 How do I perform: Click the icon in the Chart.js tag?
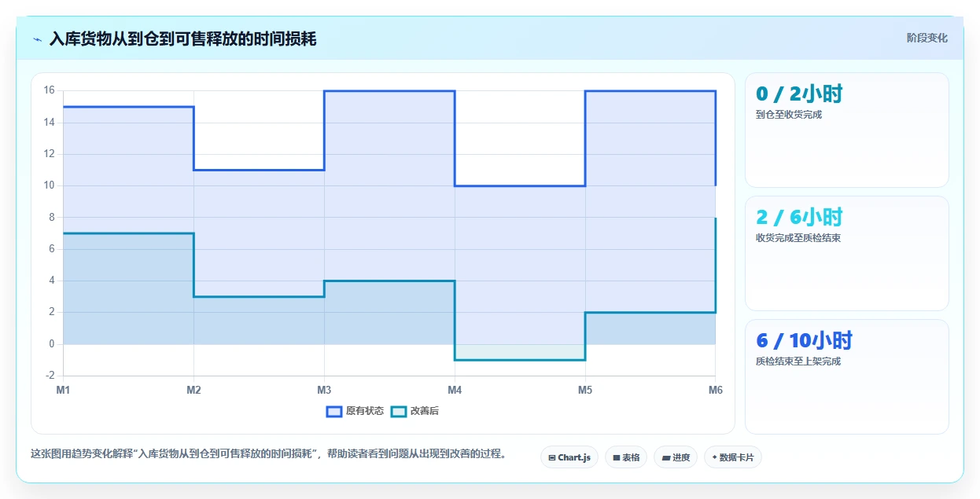(552, 457)
